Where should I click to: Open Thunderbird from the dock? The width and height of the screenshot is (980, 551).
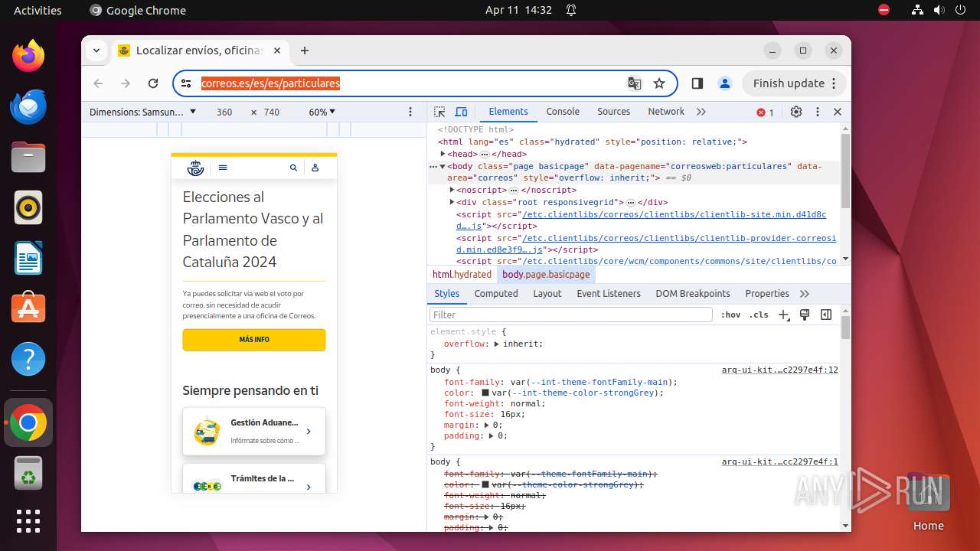point(28,106)
